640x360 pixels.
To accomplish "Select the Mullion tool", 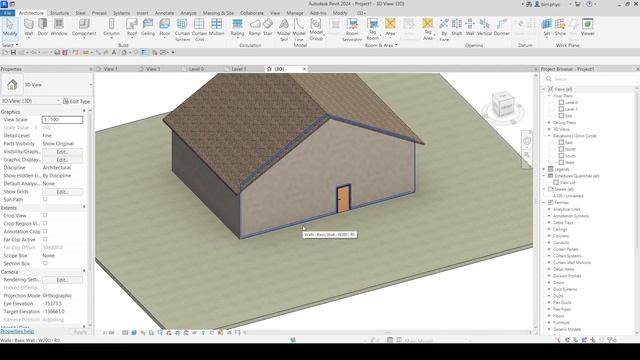I will click(x=216, y=27).
